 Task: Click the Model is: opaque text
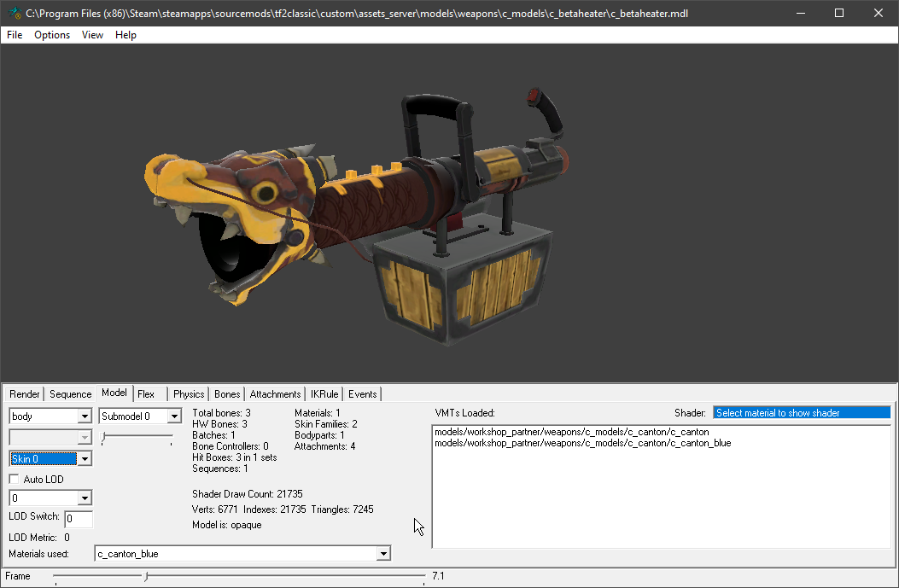point(226,525)
